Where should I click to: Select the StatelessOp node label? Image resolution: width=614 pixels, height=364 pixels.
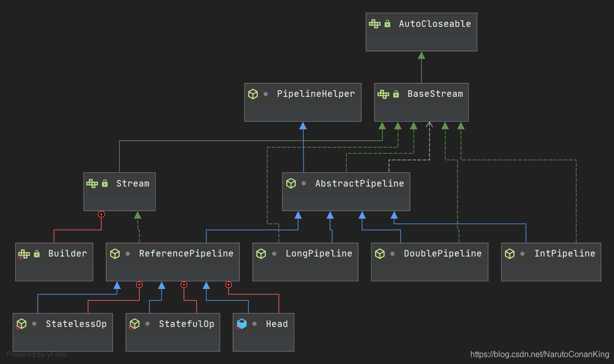(x=76, y=324)
